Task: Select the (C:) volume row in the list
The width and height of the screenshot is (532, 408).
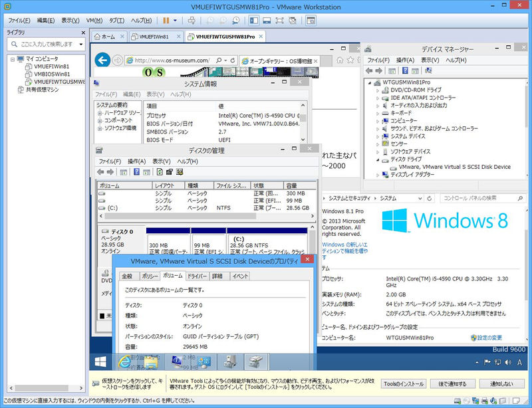Action: [207, 208]
